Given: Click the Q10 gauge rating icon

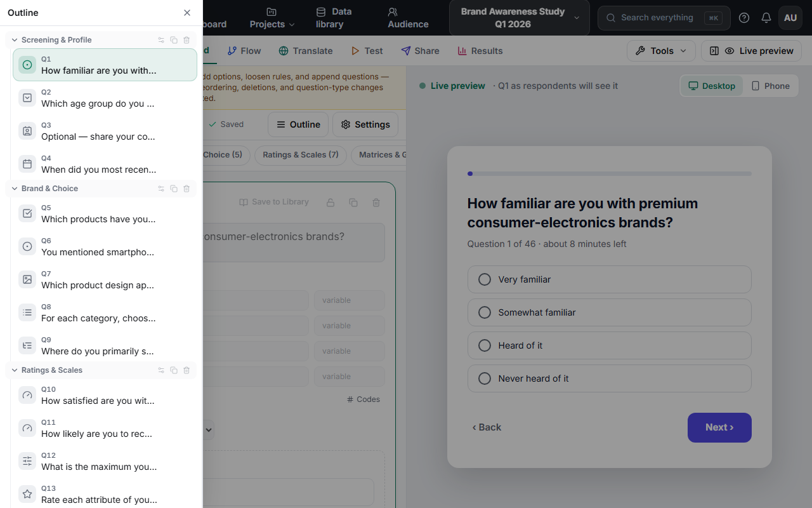Looking at the screenshot, I should (x=27, y=395).
